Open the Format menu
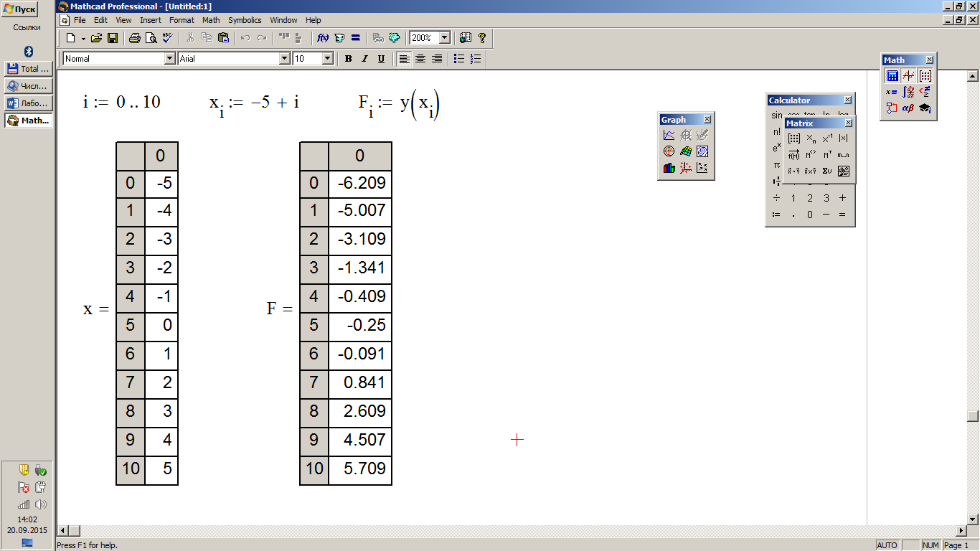Viewport: 980px width, 551px height. click(x=182, y=20)
